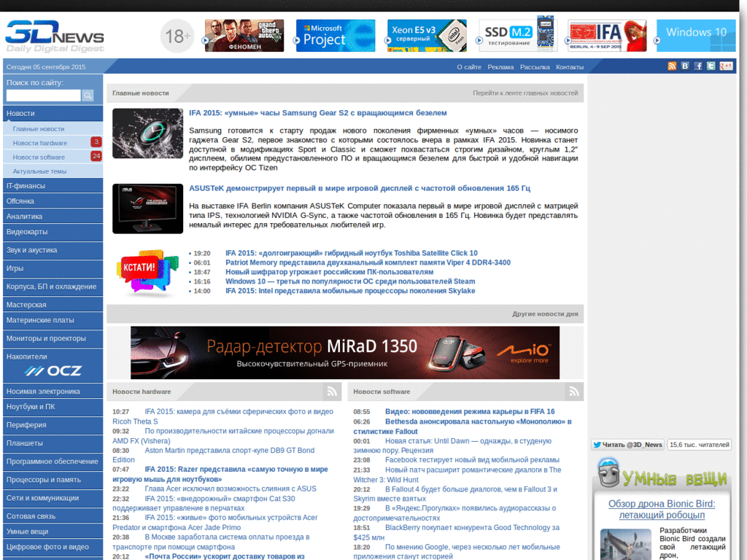Image resolution: width=747 pixels, height=560 pixels.
Task: Click the ASUS display article thumbnail
Action: coord(147,209)
